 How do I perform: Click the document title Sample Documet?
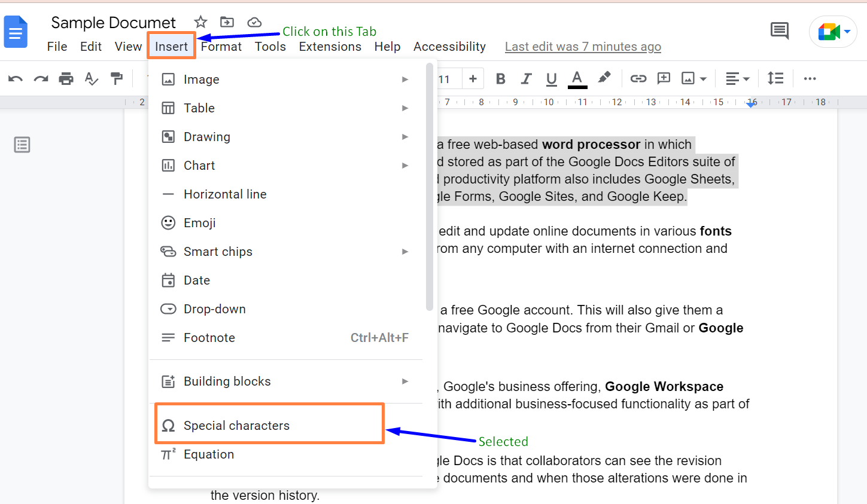[113, 23]
